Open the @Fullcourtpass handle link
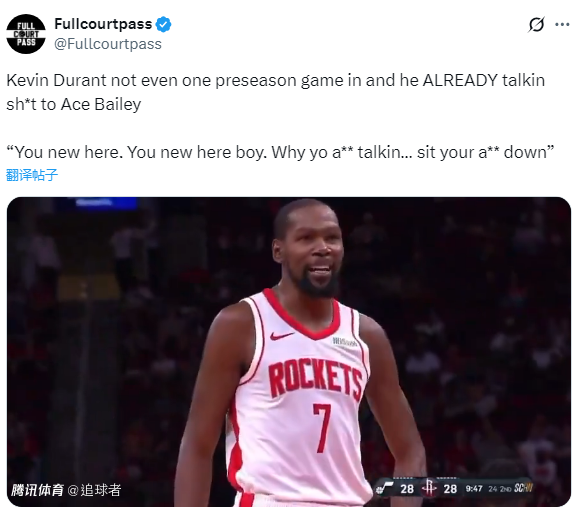 click(108, 44)
